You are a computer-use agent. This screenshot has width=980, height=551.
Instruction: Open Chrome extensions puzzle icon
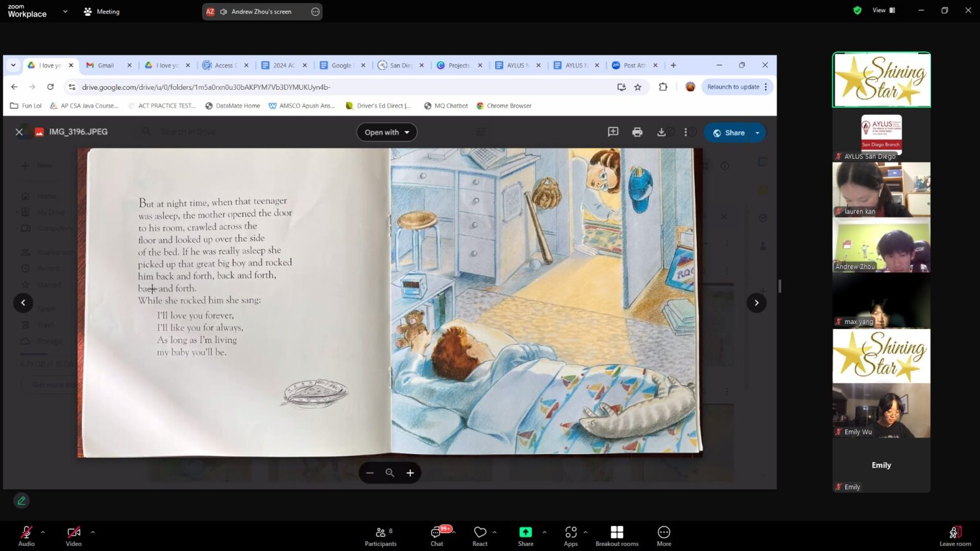[x=663, y=87]
